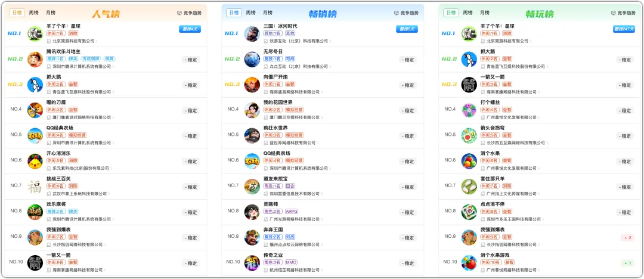Click 霸榜4天 badge in 人气榜
This screenshot has width=644, height=279.
190,29
